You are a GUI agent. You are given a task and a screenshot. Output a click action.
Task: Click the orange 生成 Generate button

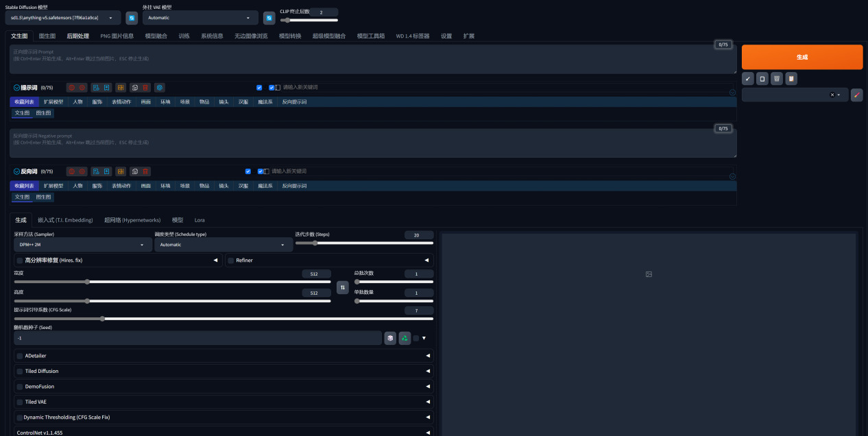pyautogui.click(x=802, y=57)
